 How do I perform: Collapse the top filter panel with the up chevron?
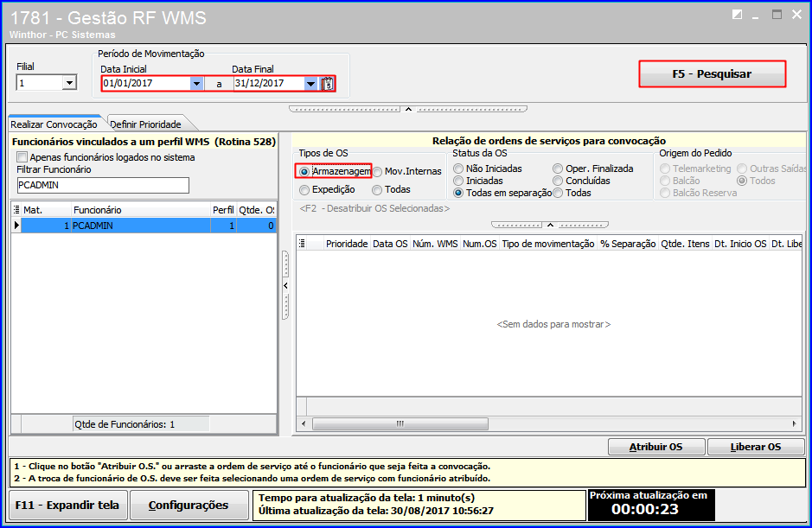408,109
